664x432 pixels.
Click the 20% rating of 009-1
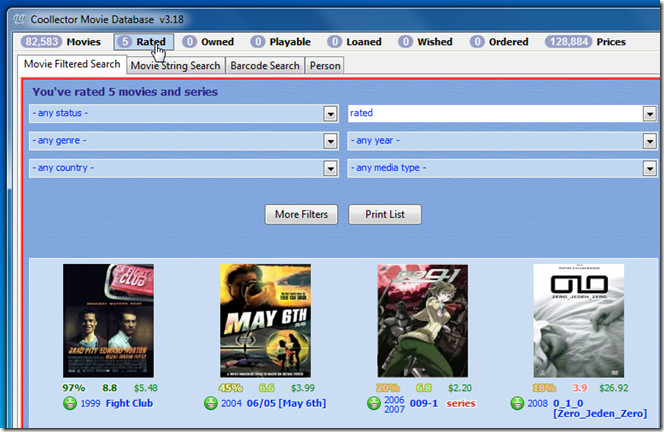coord(387,388)
